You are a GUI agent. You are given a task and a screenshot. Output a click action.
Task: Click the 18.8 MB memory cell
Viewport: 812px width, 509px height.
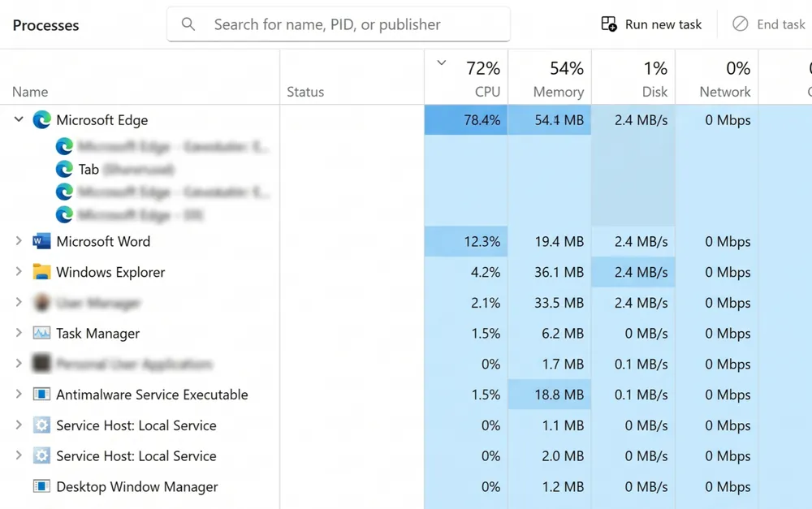pyautogui.click(x=550, y=394)
